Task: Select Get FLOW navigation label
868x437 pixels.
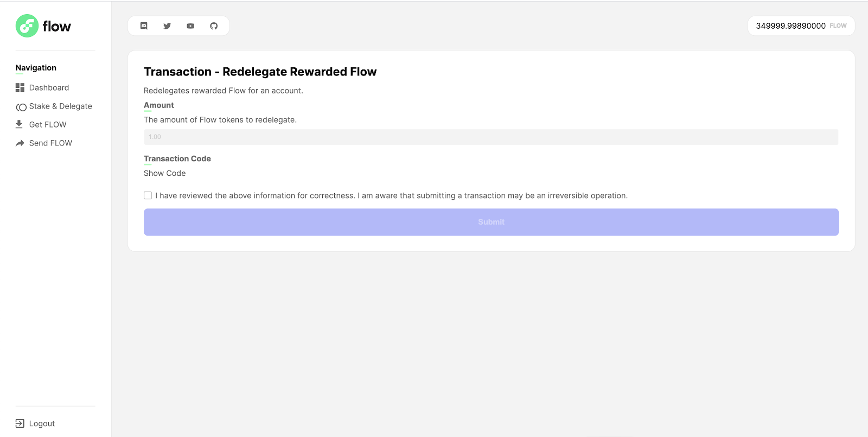Action: tap(48, 125)
